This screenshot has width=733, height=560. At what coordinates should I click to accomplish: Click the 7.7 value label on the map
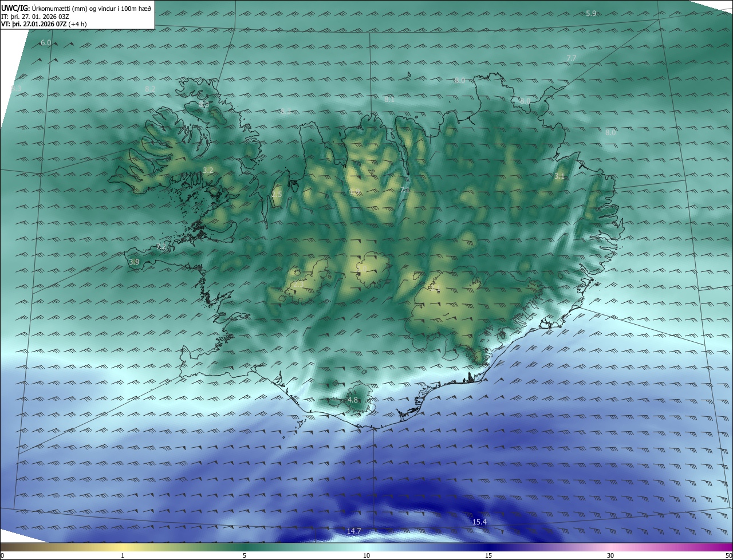pyautogui.click(x=571, y=58)
